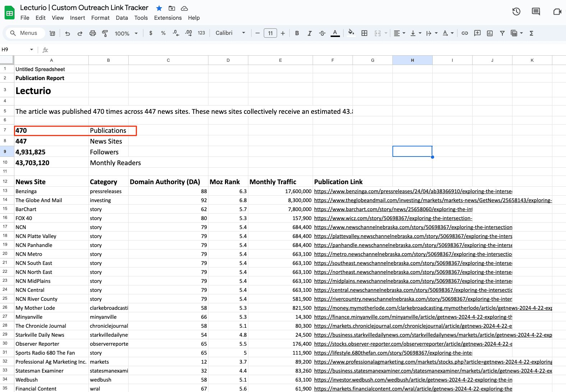Screen dimensions: 566x392
Task: Open text rotation dropdown
Action: 448,33
